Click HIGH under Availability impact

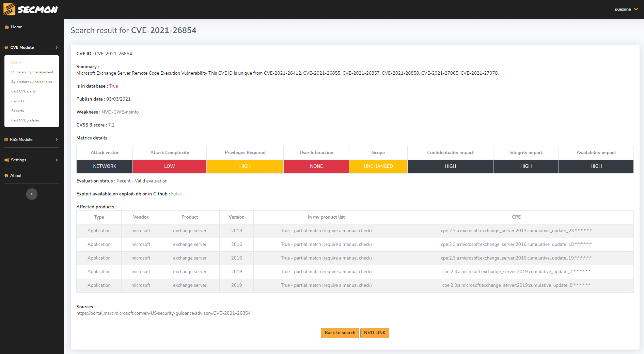(x=596, y=166)
